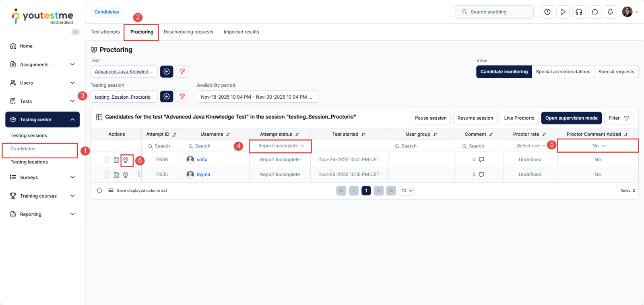The width and height of the screenshot is (644, 305).
Task: Open the headset support icon
Action: [x=579, y=12]
